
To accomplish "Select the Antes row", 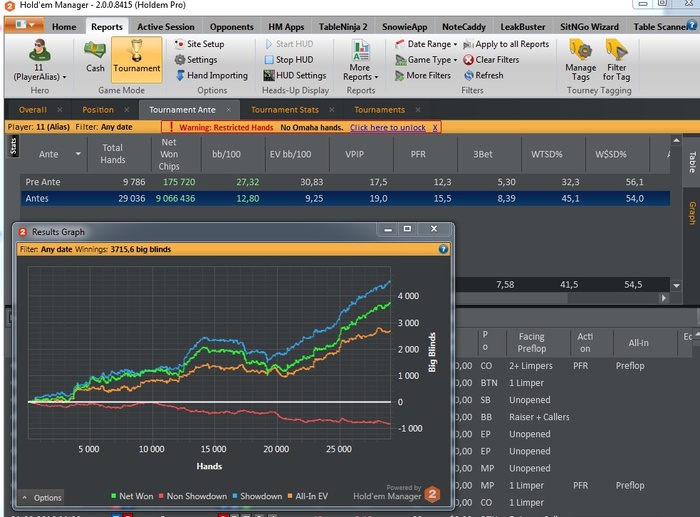I will (x=345, y=198).
